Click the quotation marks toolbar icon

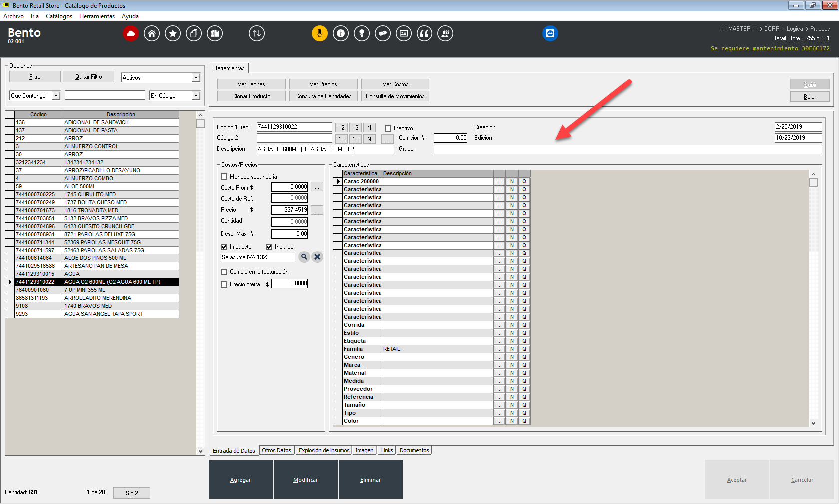pos(424,33)
